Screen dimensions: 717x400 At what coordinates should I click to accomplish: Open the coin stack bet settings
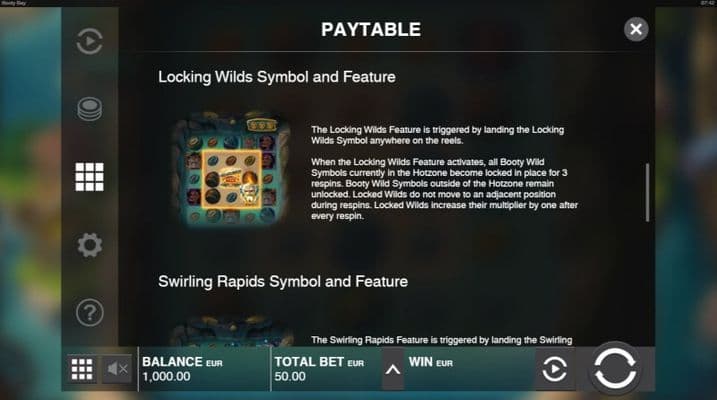[x=90, y=109]
